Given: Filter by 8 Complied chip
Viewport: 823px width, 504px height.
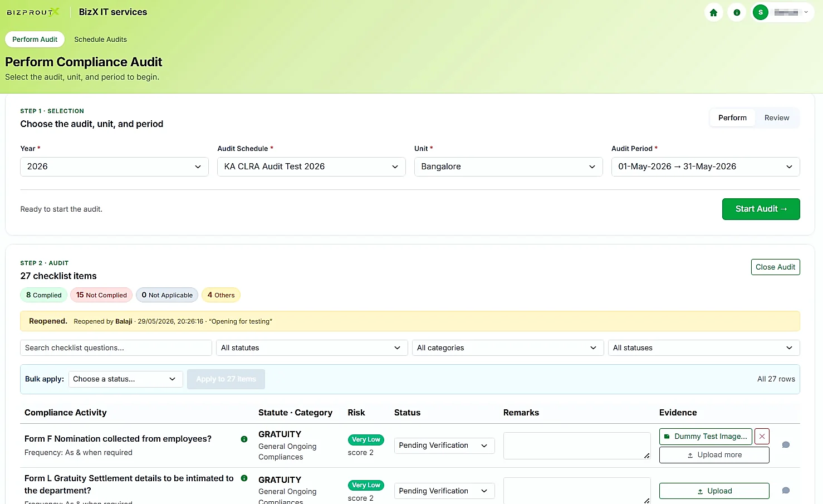Looking at the screenshot, I should (x=44, y=295).
